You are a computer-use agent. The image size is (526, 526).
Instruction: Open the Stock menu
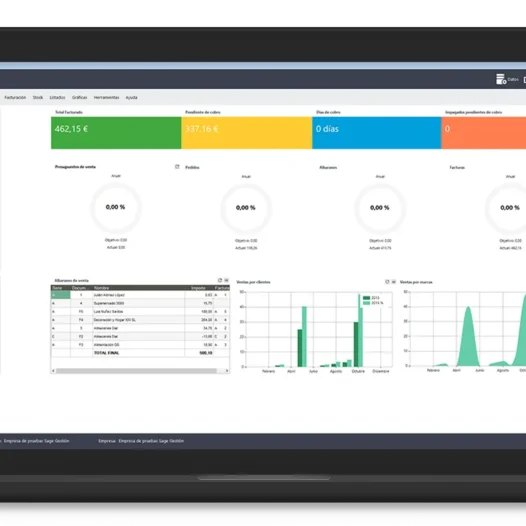click(38, 97)
